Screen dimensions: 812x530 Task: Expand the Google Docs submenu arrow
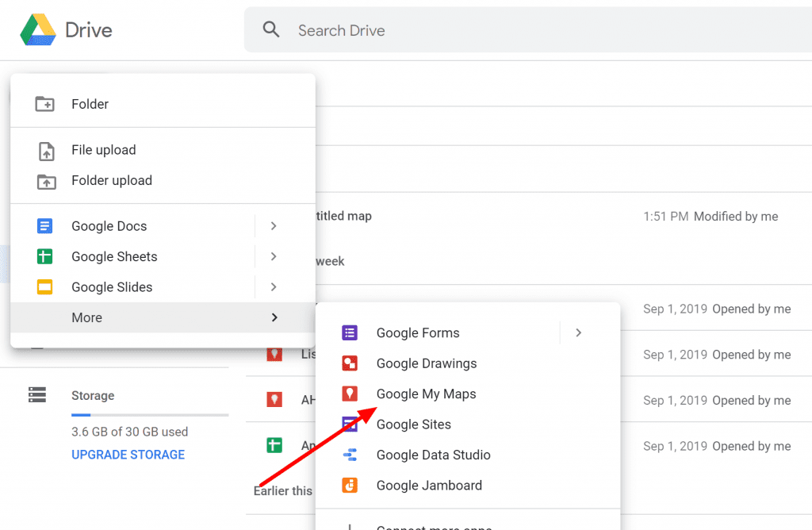pos(274,226)
